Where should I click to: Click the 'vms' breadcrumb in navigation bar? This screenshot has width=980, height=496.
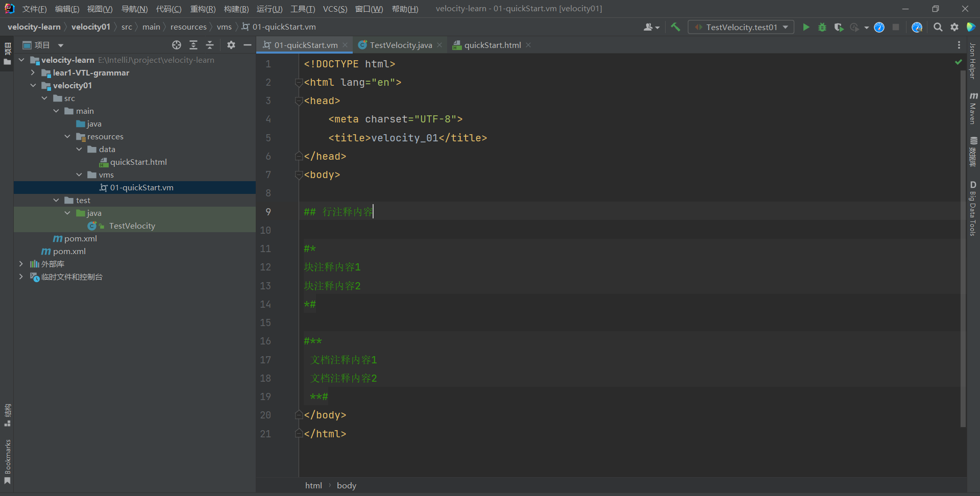tap(224, 27)
